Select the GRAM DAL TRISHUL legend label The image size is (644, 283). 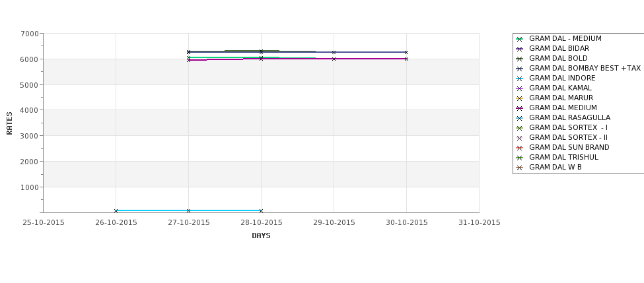coord(563,158)
